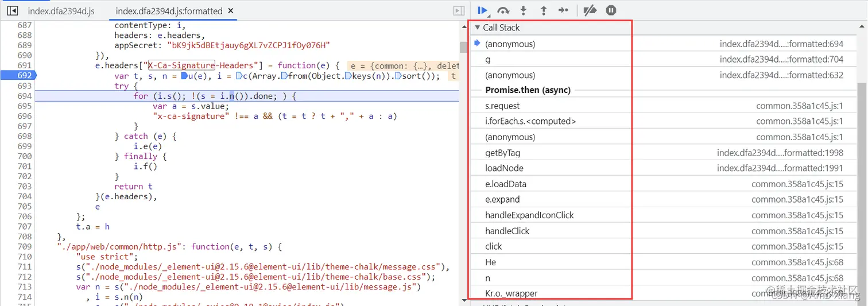The image size is (868, 306).
Task: Select the e.loadData stack frame
Action: pos(664,184)
